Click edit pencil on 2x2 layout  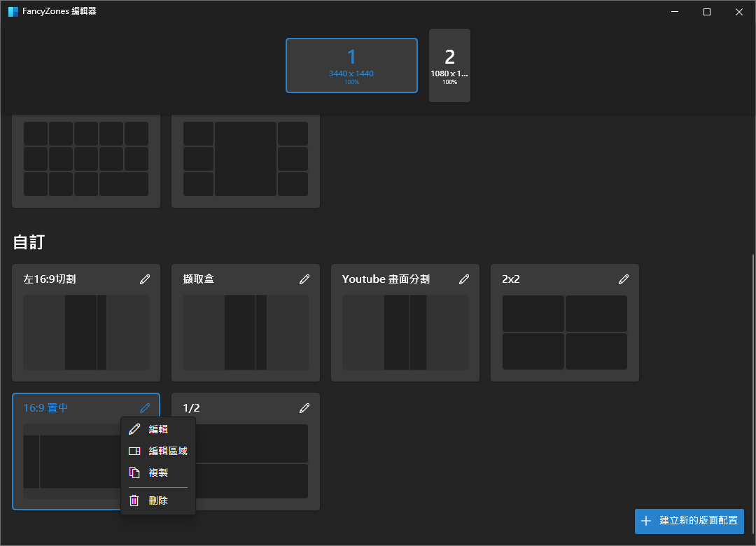tap(624, 279)
